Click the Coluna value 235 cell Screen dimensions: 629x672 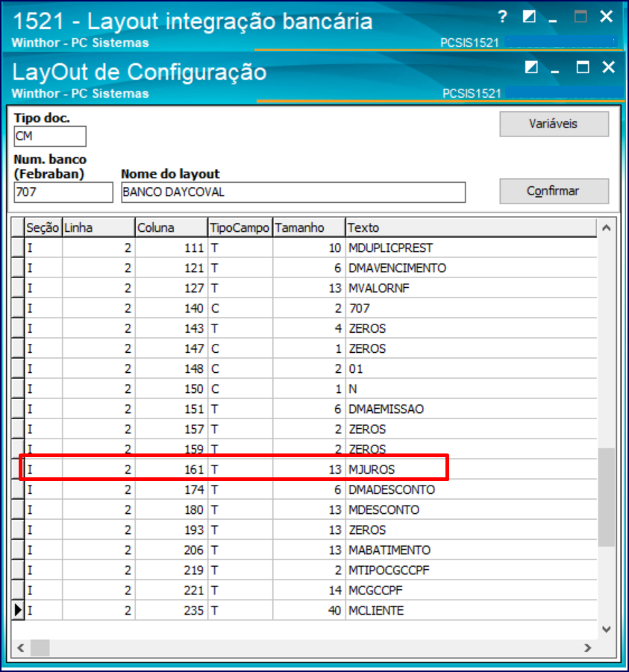172,610
